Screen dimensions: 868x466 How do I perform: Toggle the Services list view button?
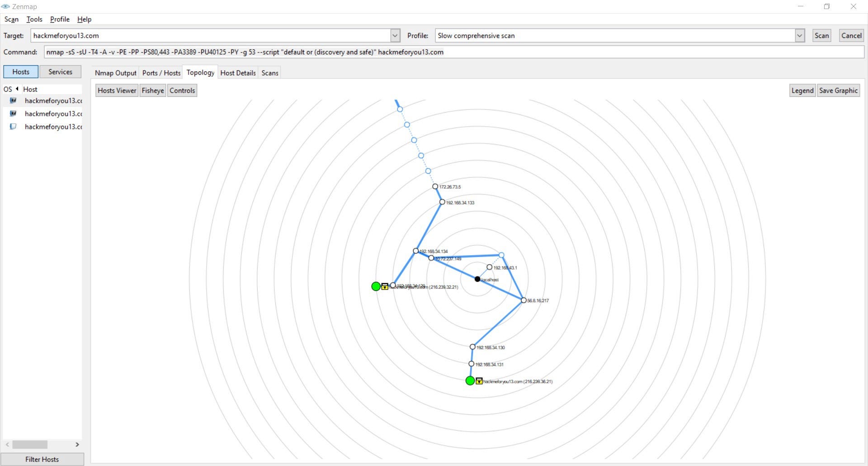[60, 71]
